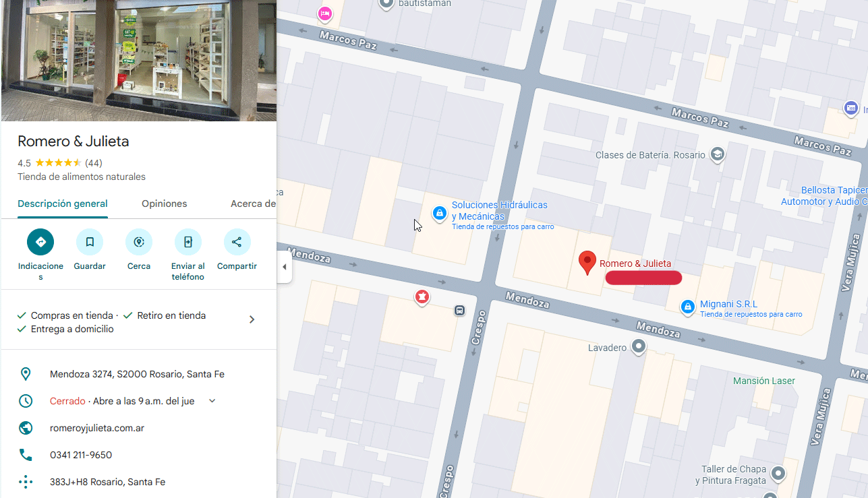Click the purple marker on the right edge

coord(851,107)
